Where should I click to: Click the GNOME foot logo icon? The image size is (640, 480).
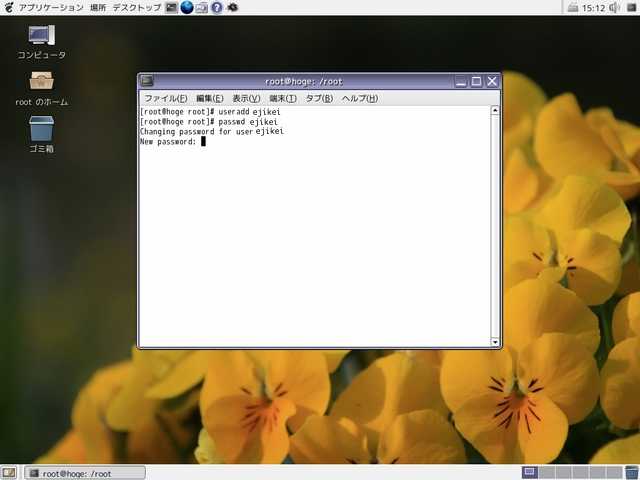pyautogui.click(x=9, y=7)
